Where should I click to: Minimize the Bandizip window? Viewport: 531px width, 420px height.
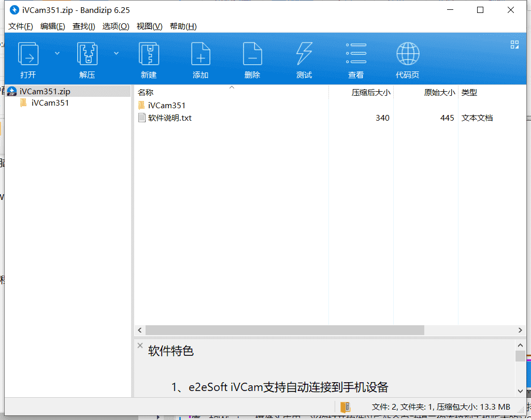click(x=450, y=10)
